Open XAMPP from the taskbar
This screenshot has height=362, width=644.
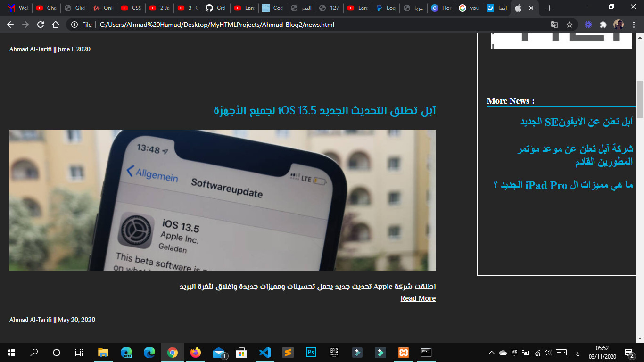coord(403,353)
